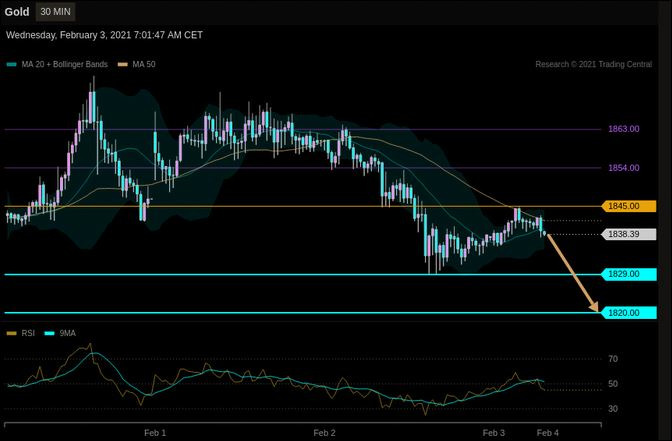Click the 30 MIN timeframe button
The image size is (672, 441).
(x=55, y=12)
